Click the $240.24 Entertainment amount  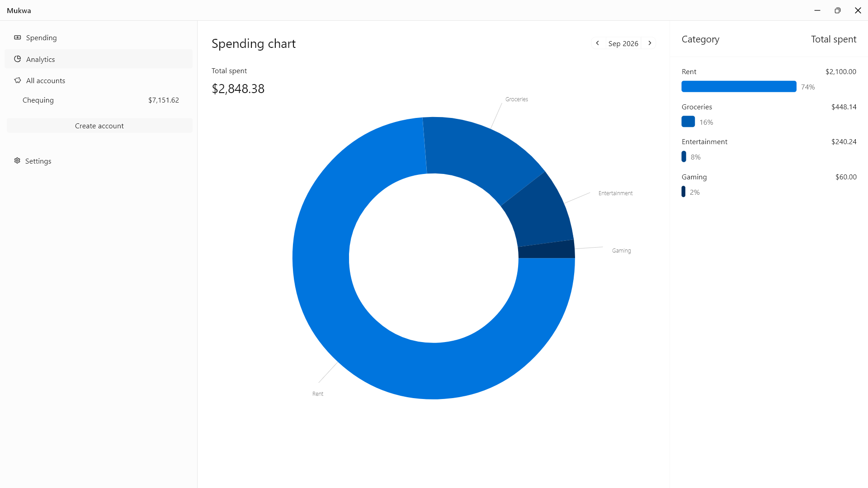point(844,142)
